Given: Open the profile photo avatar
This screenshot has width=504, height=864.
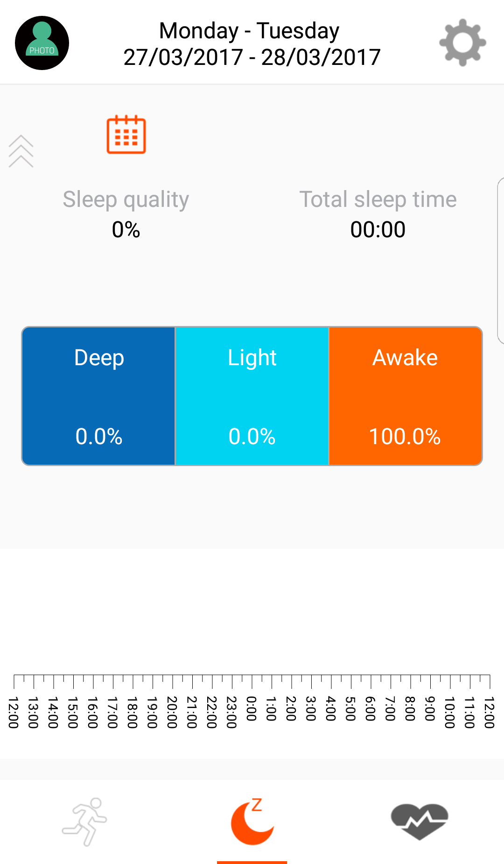Looking at the screenshot, I should (42, 43).
